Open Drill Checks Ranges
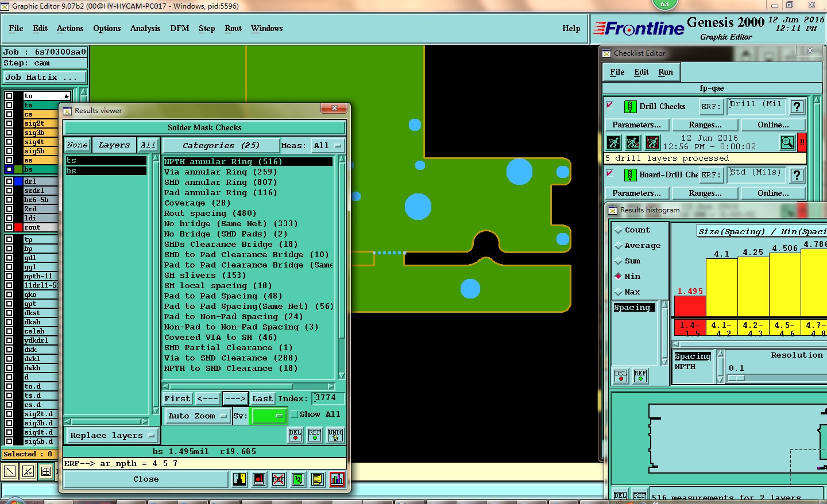 point(705,125)
